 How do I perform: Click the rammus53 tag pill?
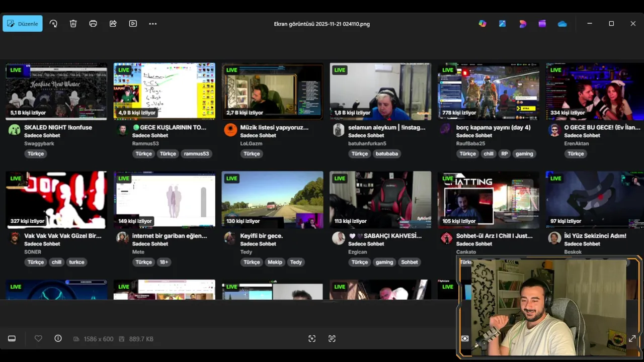click(x=196, y=154)
